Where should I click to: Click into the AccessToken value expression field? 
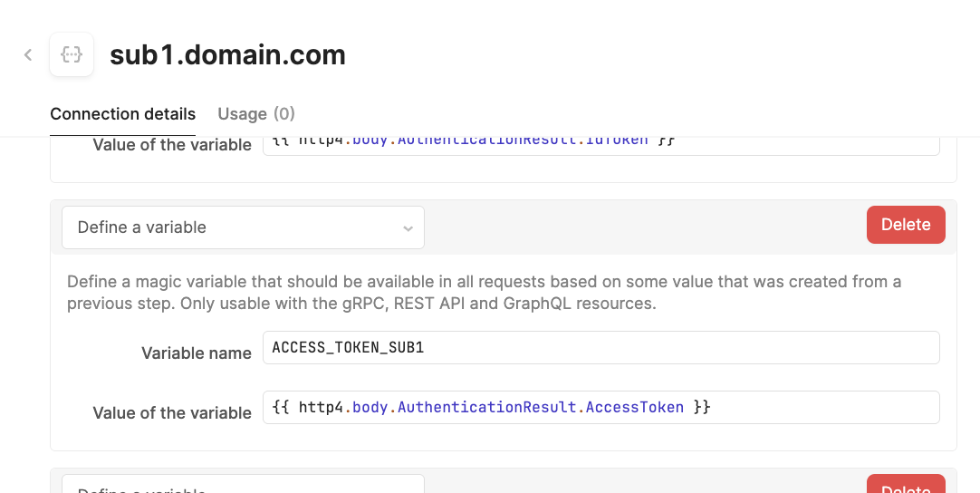coord(600,407)
